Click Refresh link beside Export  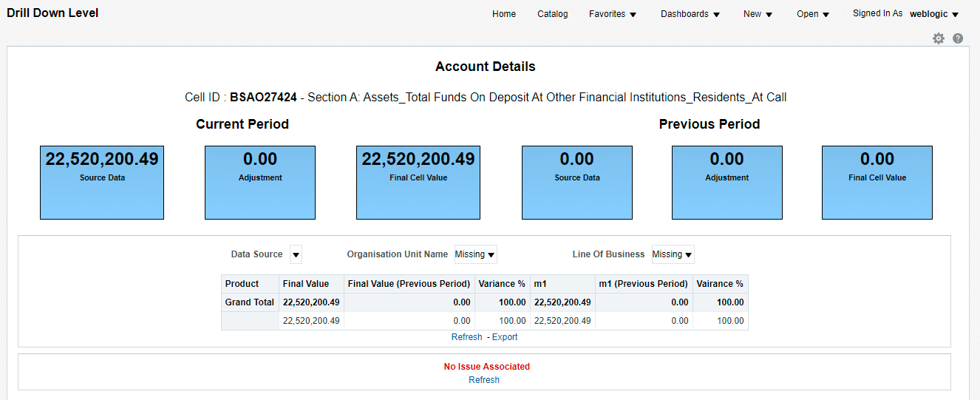coord(466,337)
